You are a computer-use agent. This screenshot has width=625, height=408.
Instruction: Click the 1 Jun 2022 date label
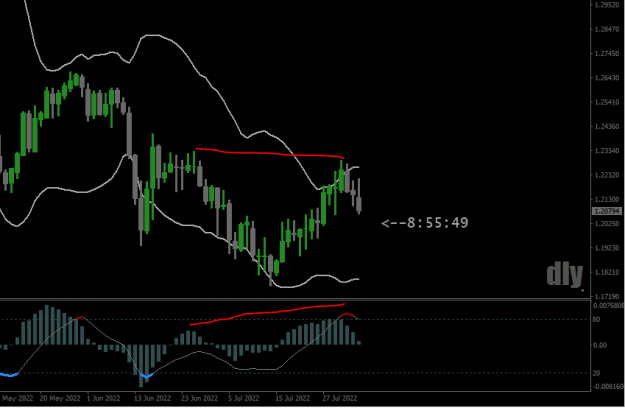coord(104,398)
